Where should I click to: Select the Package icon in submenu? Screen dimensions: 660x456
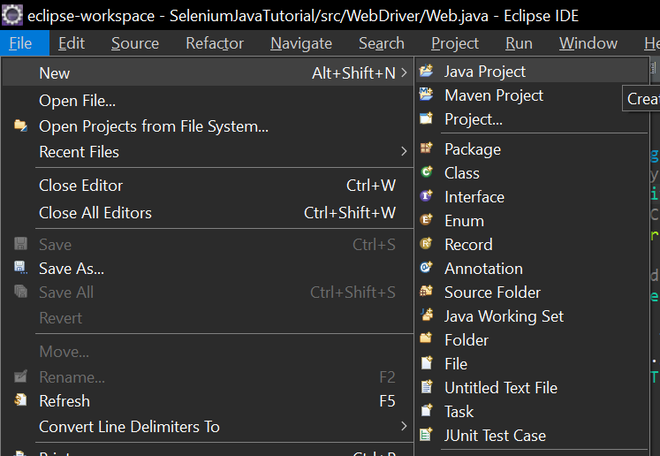coord(426,149)
